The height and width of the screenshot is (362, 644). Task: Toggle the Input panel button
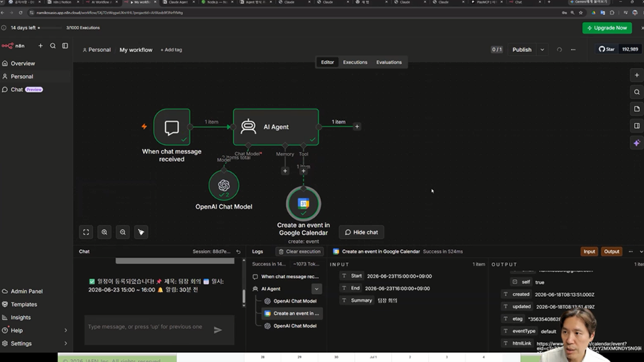589,251
